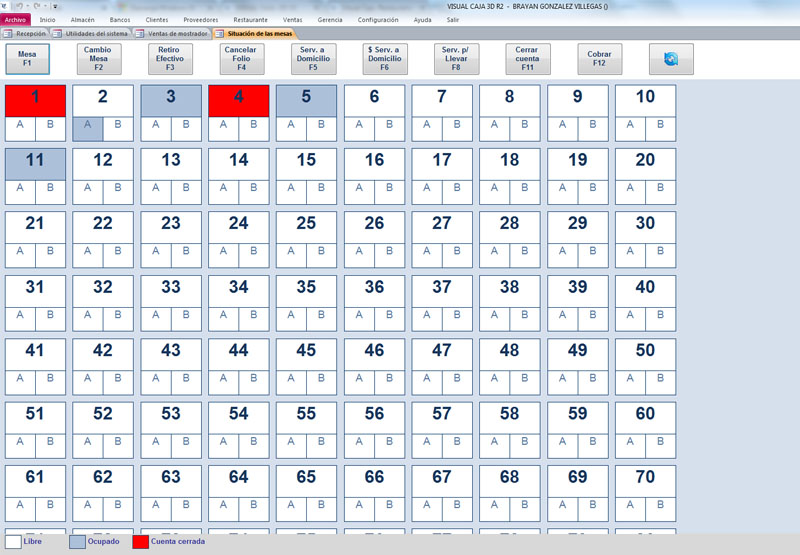Open the Restaurante menu

point(250,19)
